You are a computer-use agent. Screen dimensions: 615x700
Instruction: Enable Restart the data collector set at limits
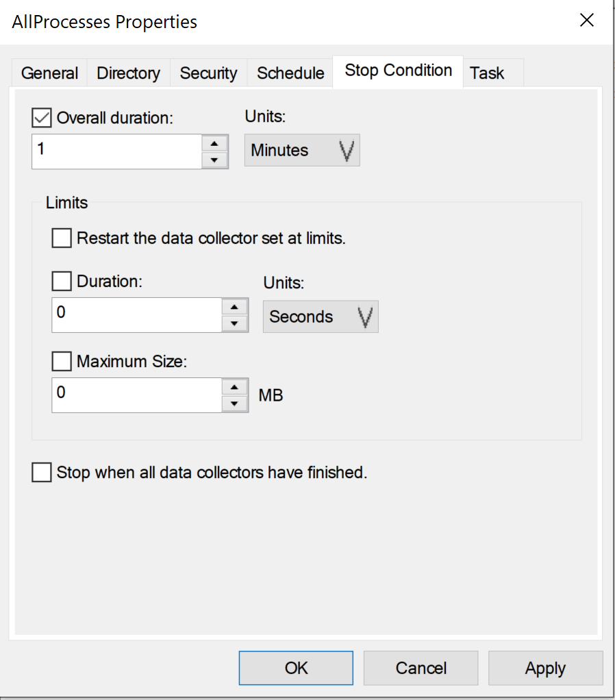(62, 239)
